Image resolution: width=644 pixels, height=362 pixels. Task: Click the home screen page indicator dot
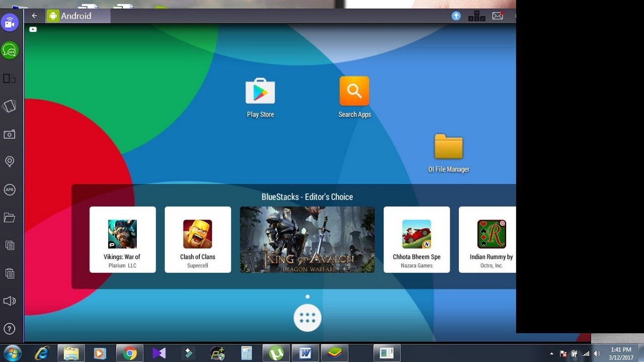[x=307, y=297]
